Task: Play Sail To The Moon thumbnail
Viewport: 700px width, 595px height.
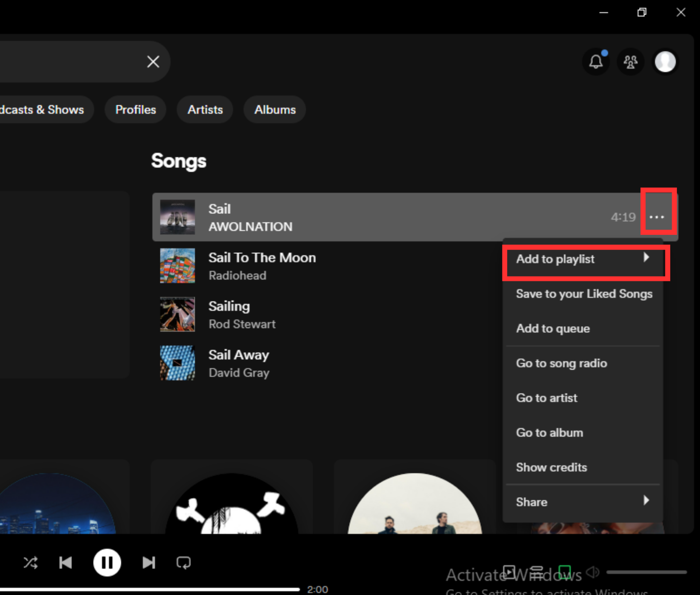Action: 178,266
